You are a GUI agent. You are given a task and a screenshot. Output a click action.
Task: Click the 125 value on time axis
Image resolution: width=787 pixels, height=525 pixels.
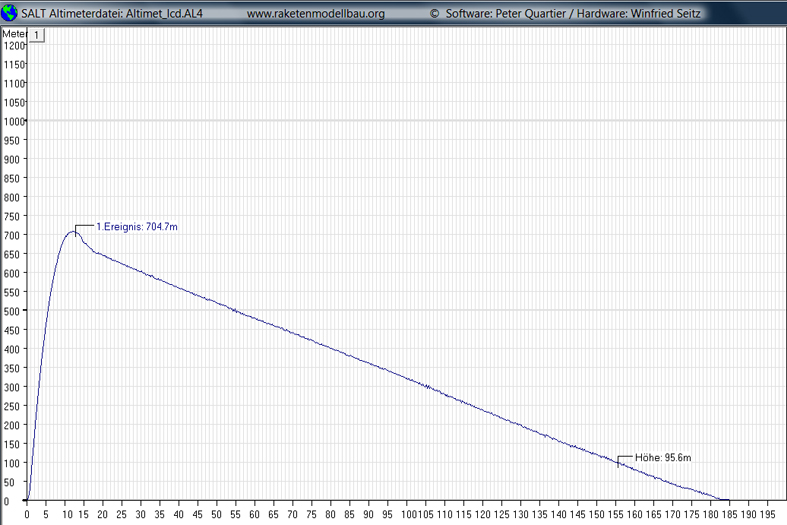[501, 514]
